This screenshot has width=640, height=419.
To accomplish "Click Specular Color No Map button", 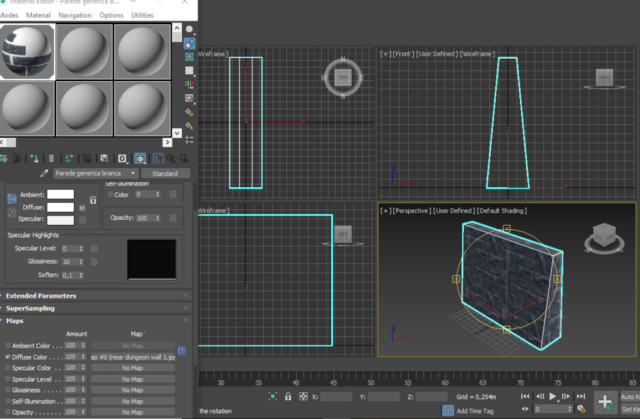I will [133, 368].
